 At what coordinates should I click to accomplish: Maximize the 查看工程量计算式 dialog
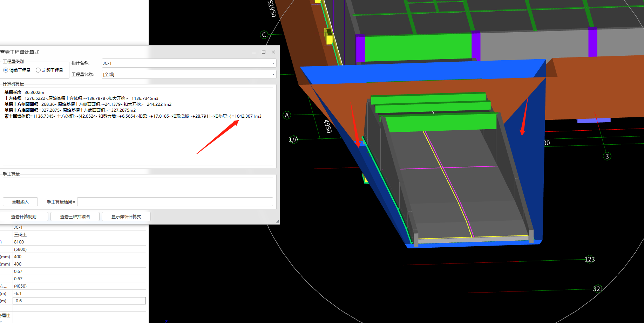pos(264,52)
